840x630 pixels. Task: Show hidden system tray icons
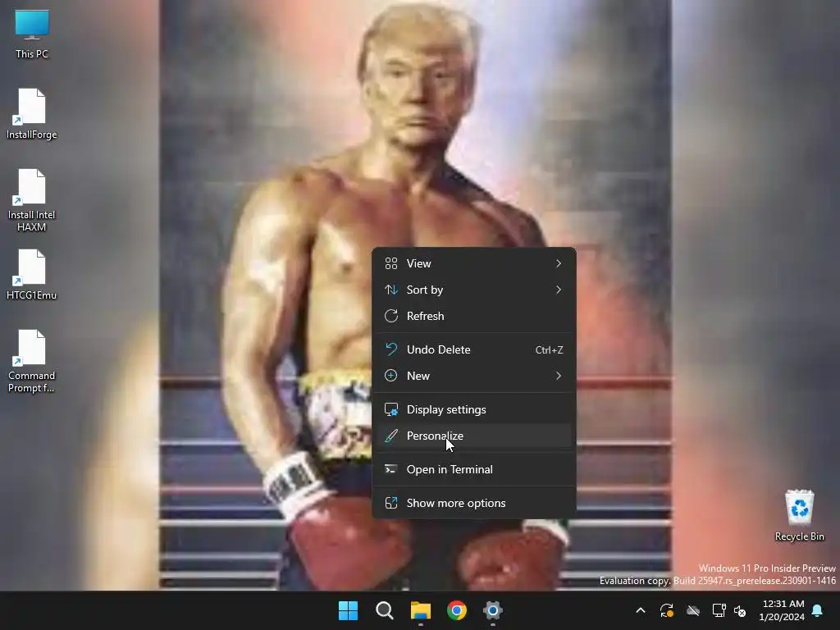[641, 610]
